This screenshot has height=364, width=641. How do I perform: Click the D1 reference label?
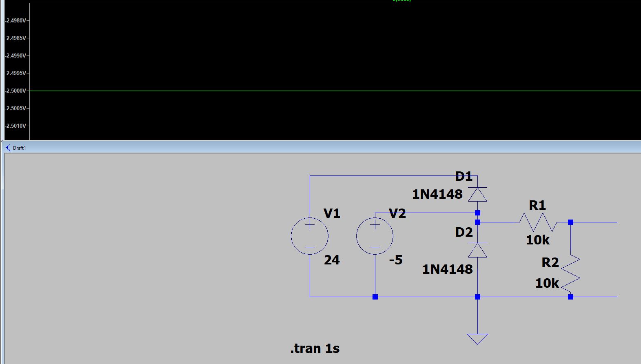[x=464, y=176]
